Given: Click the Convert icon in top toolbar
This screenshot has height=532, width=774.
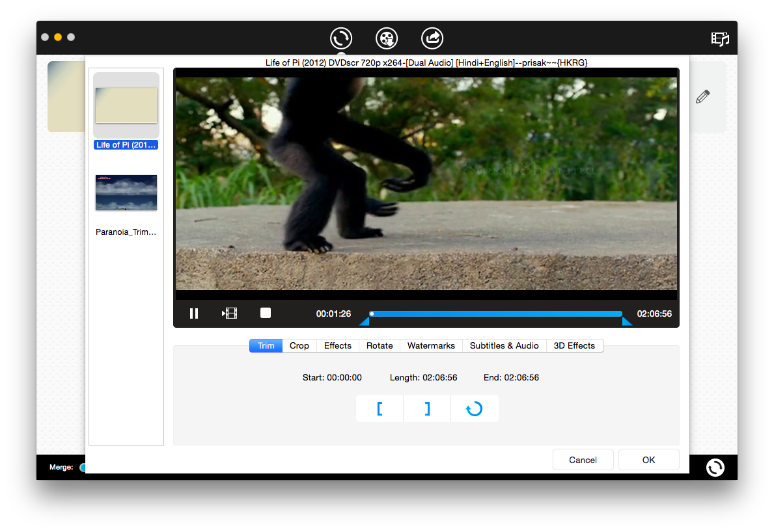Looking at the screenshot, I should coord(341,38).
